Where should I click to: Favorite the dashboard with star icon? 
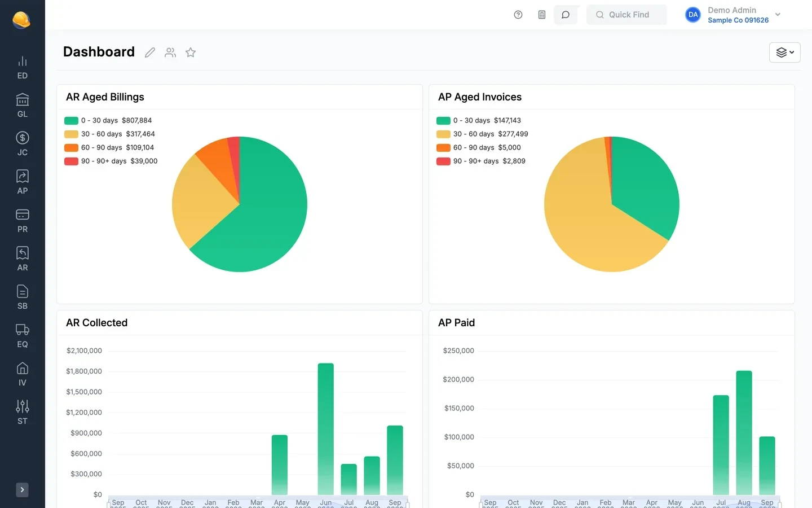(x=191, y=52)
